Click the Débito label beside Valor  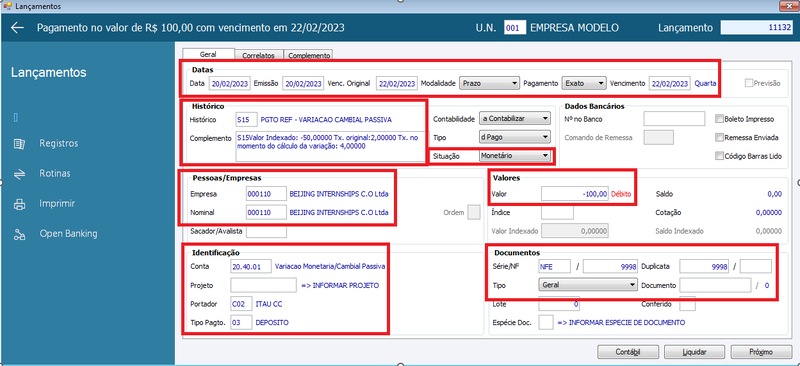[621, 194]
